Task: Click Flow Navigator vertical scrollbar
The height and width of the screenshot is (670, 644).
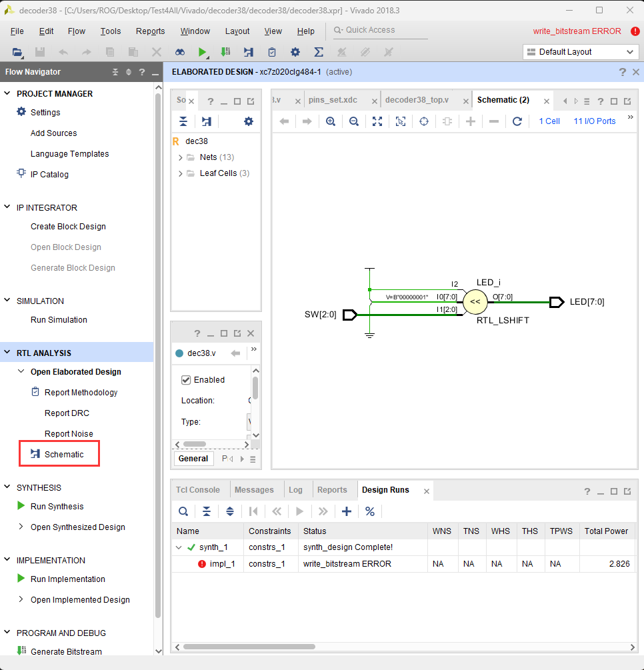Action: pyautogui.click(x=158, y=355)
